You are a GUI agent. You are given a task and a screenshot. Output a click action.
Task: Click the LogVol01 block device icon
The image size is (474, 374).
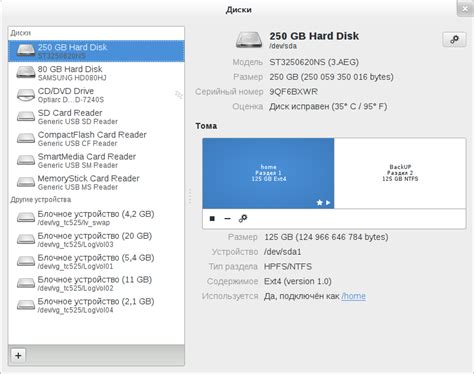coord(26,261)
